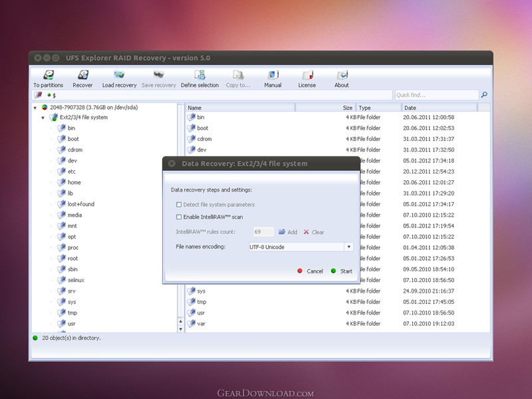Open the About toolbar icon
This screenshot has height=399, width=532.
[342, 78]
